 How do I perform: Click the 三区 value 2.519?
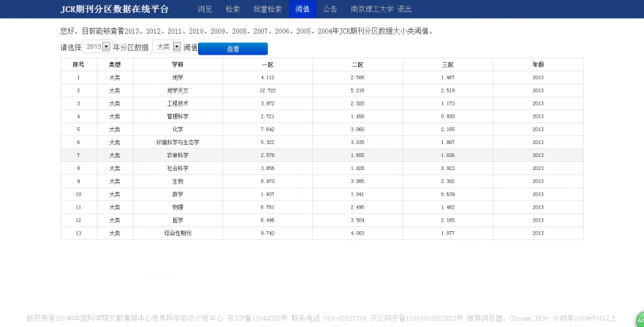point(448,90)
